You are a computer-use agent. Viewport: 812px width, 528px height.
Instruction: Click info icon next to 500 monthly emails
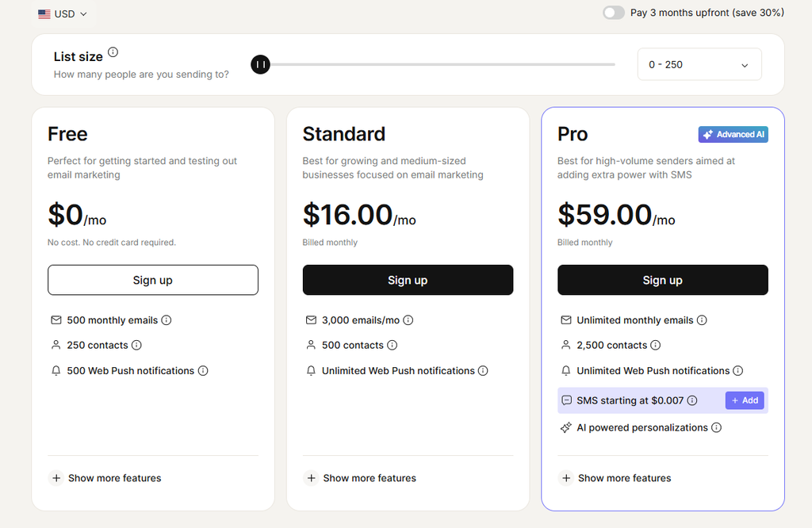click(x=167, y=320)
